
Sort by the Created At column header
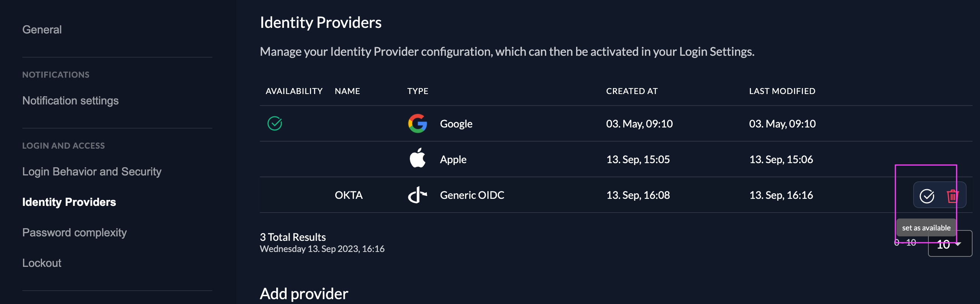631,91
